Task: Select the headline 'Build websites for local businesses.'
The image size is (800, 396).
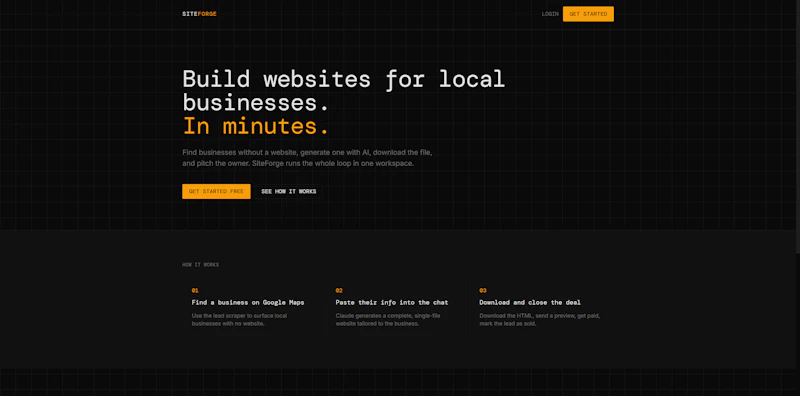Action: pyautogui.click(x=343, y=91)
